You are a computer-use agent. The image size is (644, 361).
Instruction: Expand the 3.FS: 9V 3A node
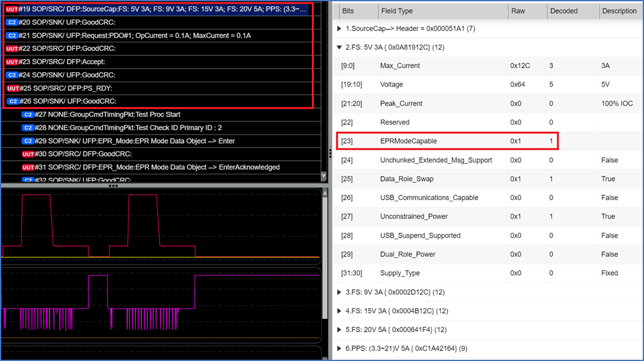click(339, 292)
